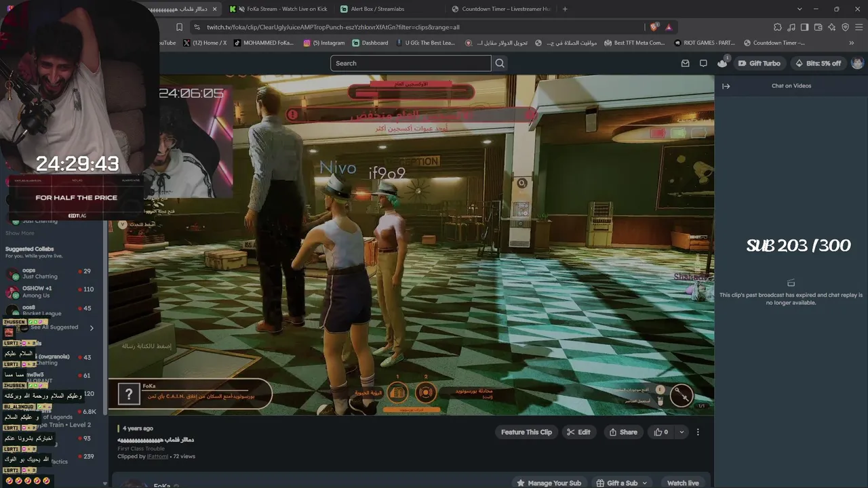Collapse the Chat on Videos panel
868x488 pixels.
coord(726,86)
